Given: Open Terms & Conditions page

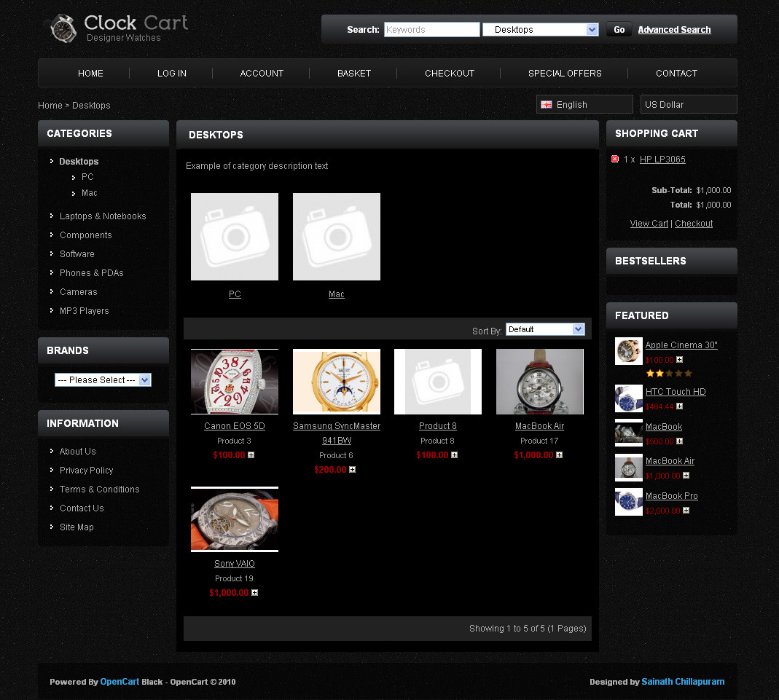Looking at the screenshot, I should pos(99,489).
